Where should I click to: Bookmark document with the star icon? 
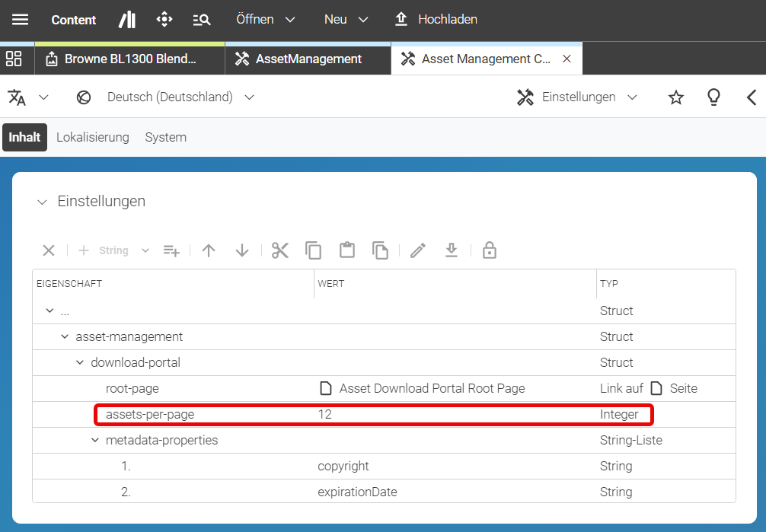click(676, 97)
